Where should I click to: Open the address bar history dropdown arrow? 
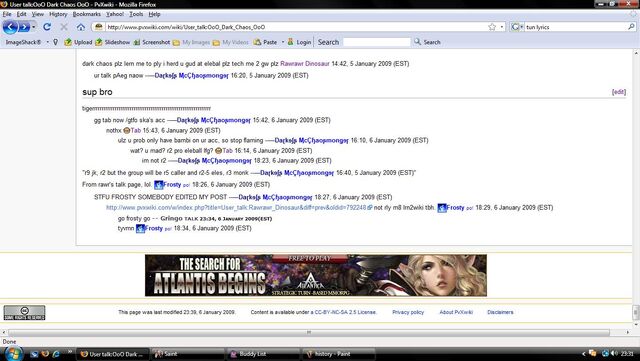pyautogui.click(x=502, y=27)
